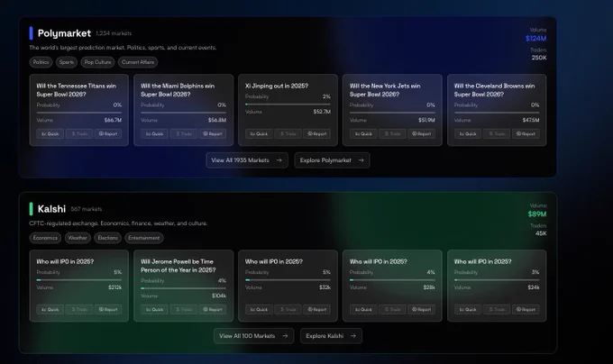This screenshot has width=613, height=364.
Task: Click the Jerome Powell probability bar
Action: tap(183, 288)
